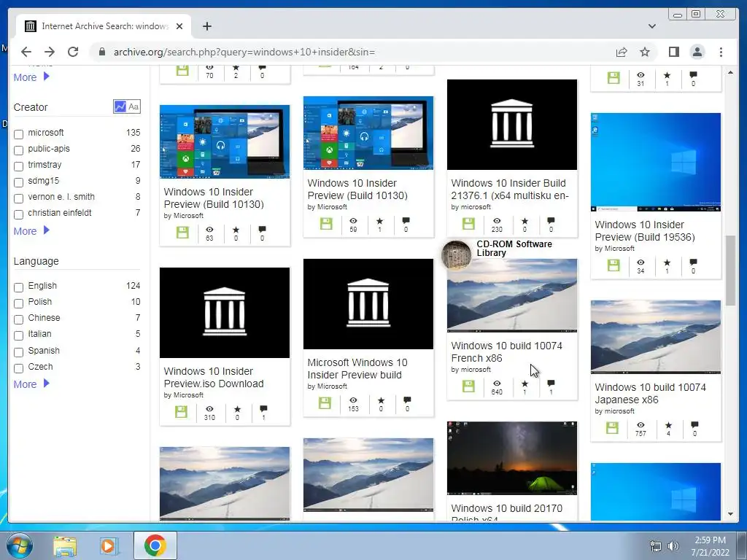Open the Windows Start menu

[19, 545]
